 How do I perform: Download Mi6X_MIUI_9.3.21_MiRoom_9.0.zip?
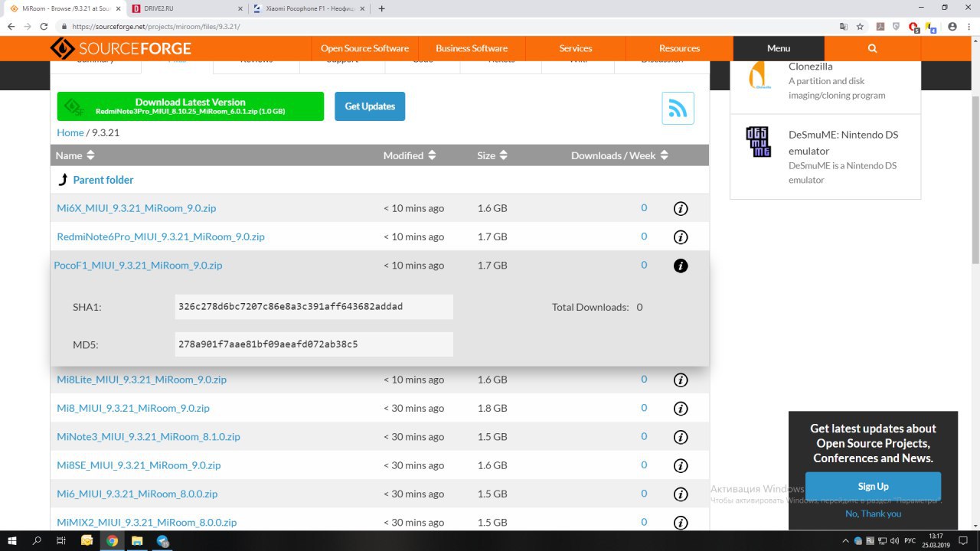(136, 208)
